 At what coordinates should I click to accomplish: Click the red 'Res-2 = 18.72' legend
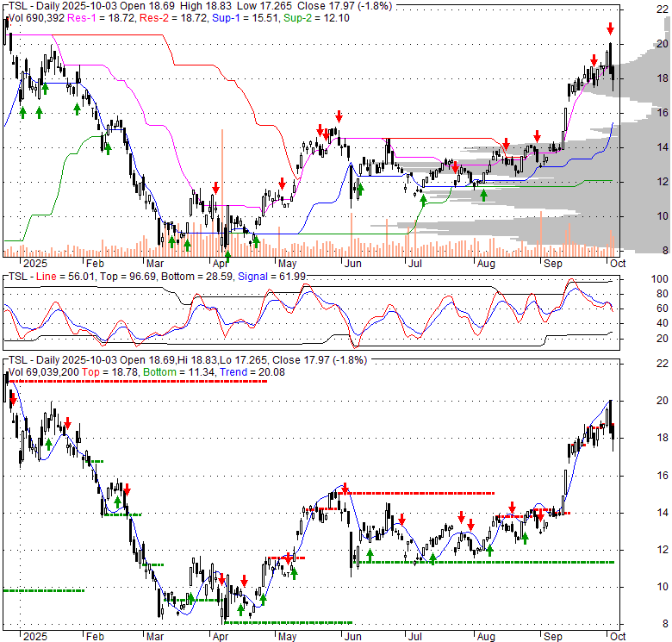point(173,18)
